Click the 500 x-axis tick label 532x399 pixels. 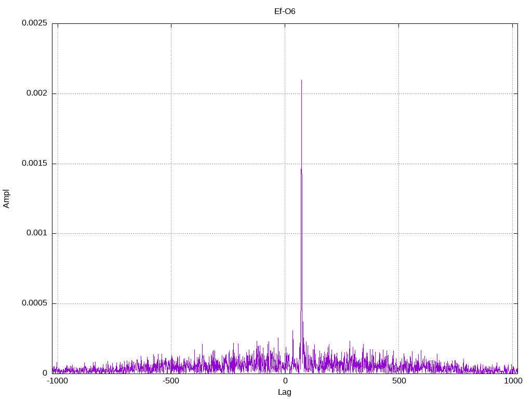(399, 381)
